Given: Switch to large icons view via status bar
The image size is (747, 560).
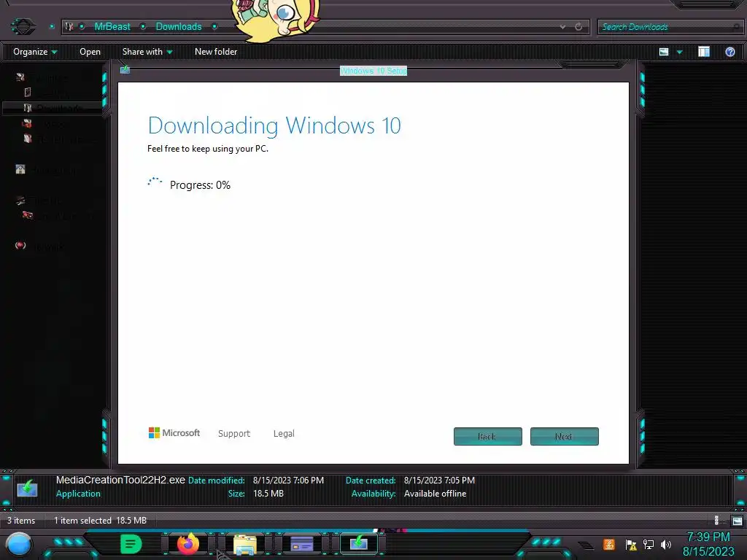Looking at the screenshot, I should point(737,521).
